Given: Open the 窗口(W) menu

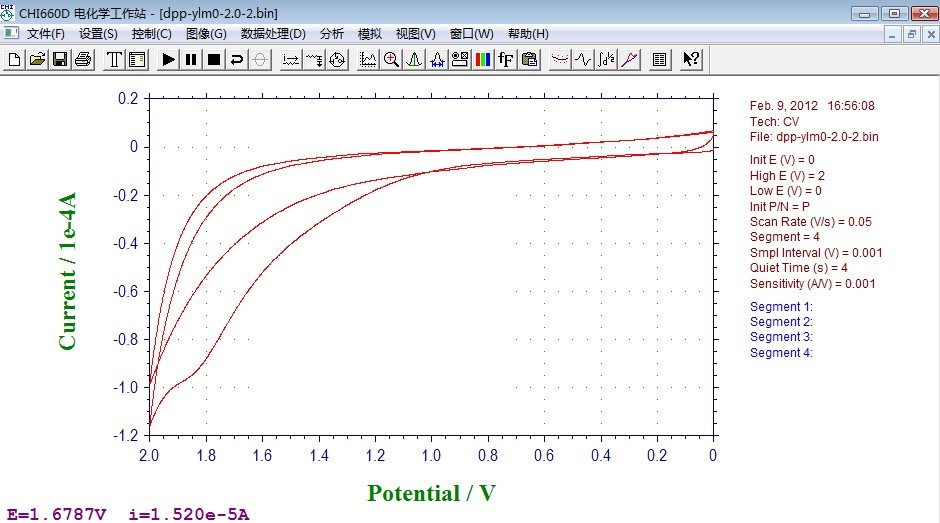Looking at the screenshot, I should click(472, 34).
